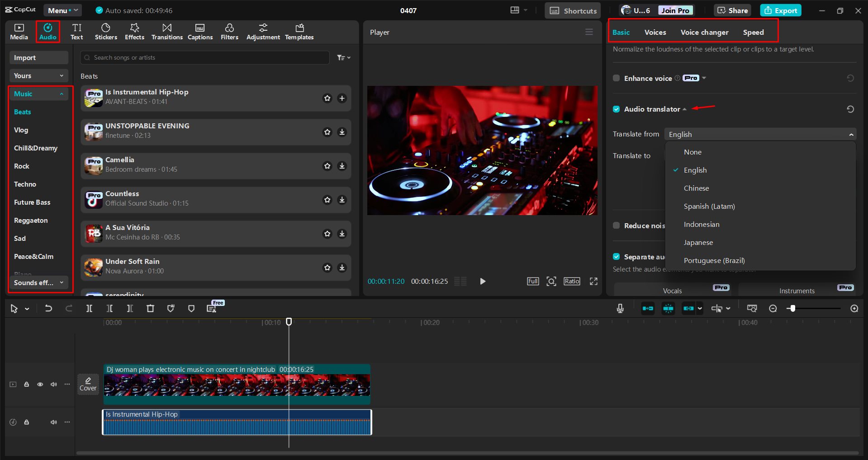This screenshot has width=868, height=460.
Task: Select the Split tool in the timeline
Action: [x=89, y=308]
